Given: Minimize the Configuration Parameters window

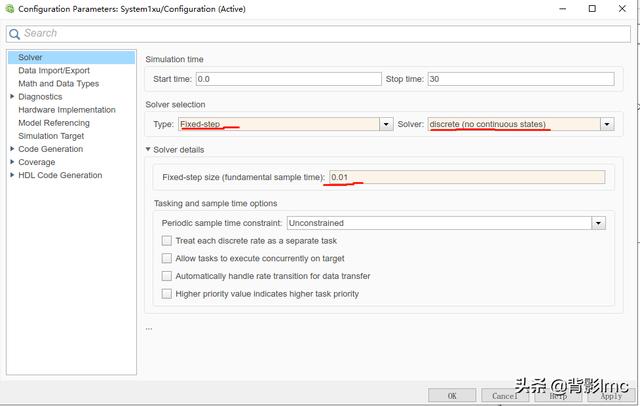Looking at the screenshot, I should tap(562, 9).
